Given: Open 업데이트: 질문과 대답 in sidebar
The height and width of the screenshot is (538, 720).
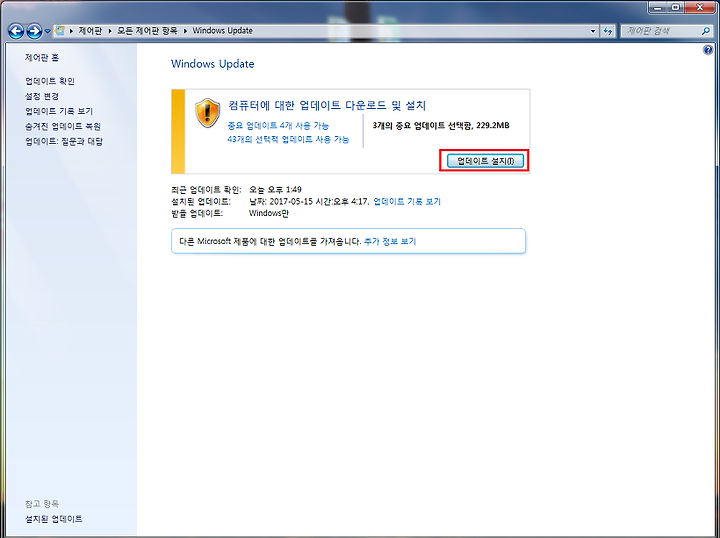Looking at the screenshot, I should coord(64,141).
